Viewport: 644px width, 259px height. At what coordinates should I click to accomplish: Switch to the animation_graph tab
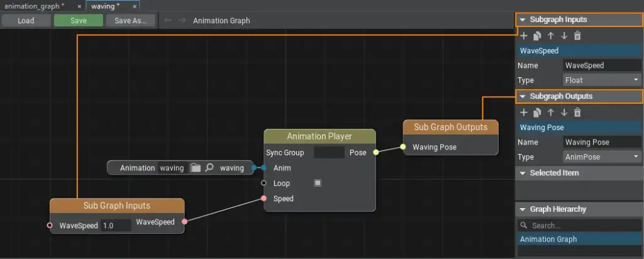[x=34, y=6]
